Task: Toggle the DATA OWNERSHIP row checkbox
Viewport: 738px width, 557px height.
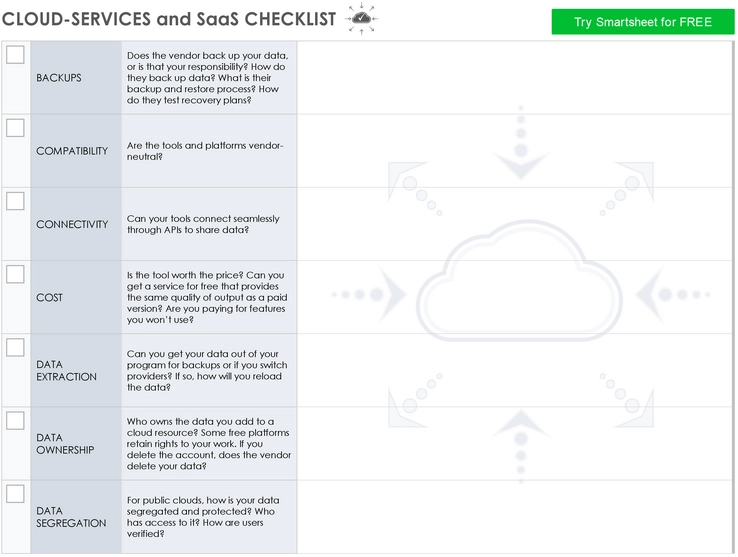Action: [15, 420]
